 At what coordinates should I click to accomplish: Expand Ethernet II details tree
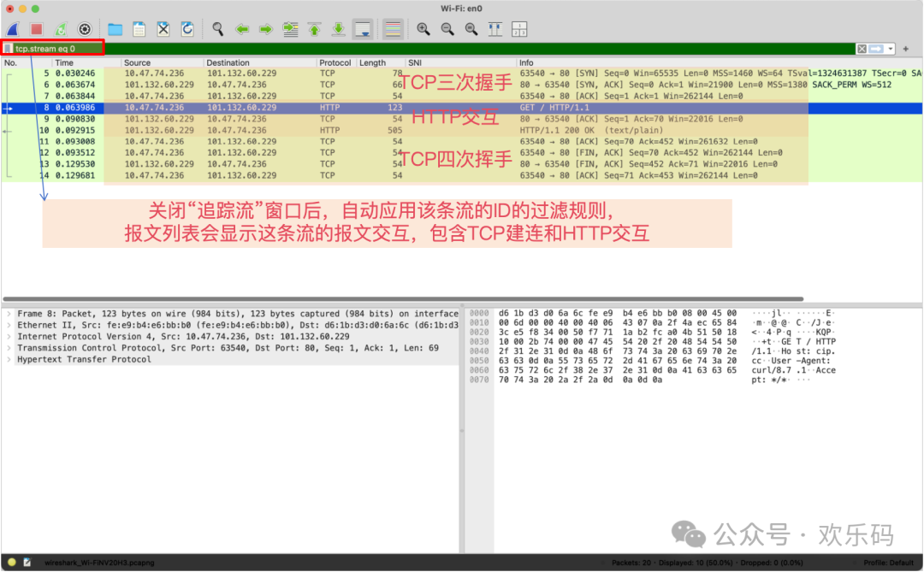pyautogui.click(x=9, y=325)
